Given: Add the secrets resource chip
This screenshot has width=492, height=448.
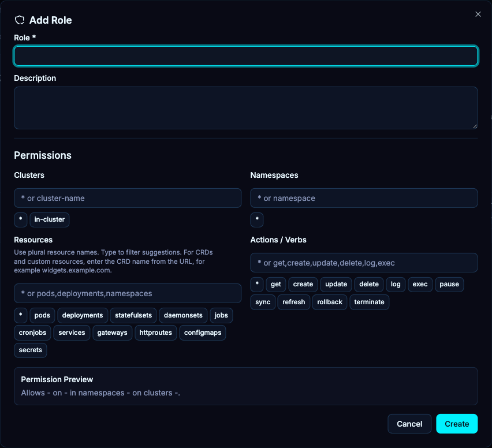Looking at the screenshot, I should coord(31,350).
